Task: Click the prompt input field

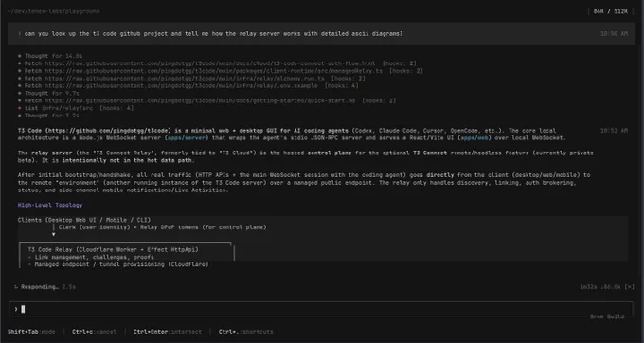Action: [x=321, y=309]
